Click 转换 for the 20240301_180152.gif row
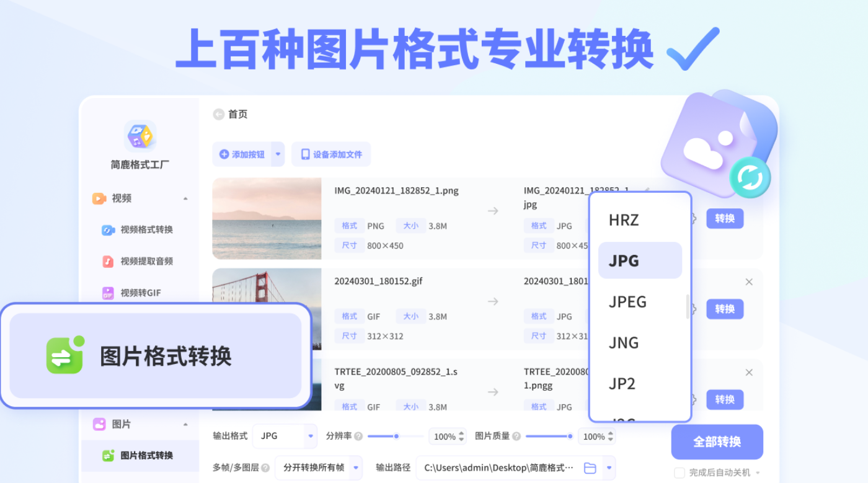This screenshot has height=483, width=868. point(725,309)
